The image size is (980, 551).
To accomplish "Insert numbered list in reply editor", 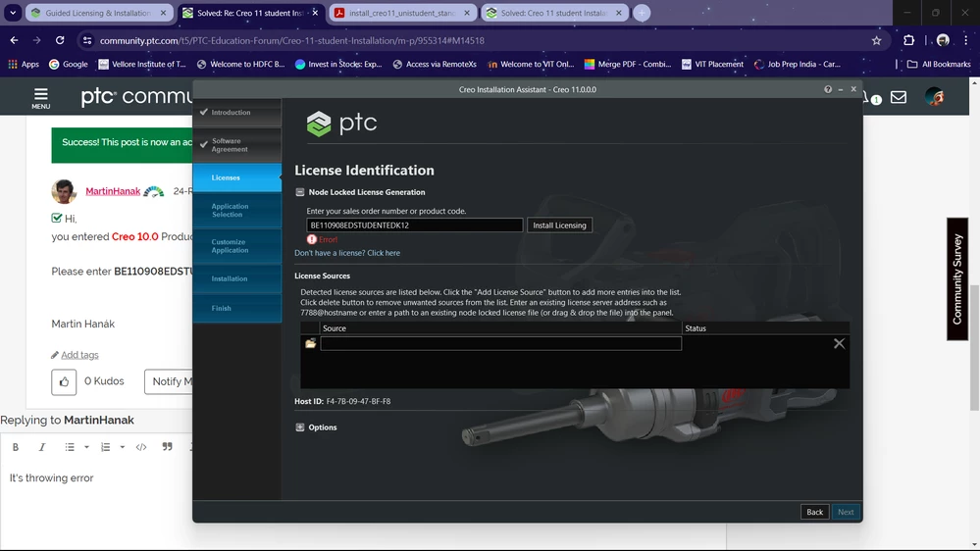I will [x=105, y=447].
